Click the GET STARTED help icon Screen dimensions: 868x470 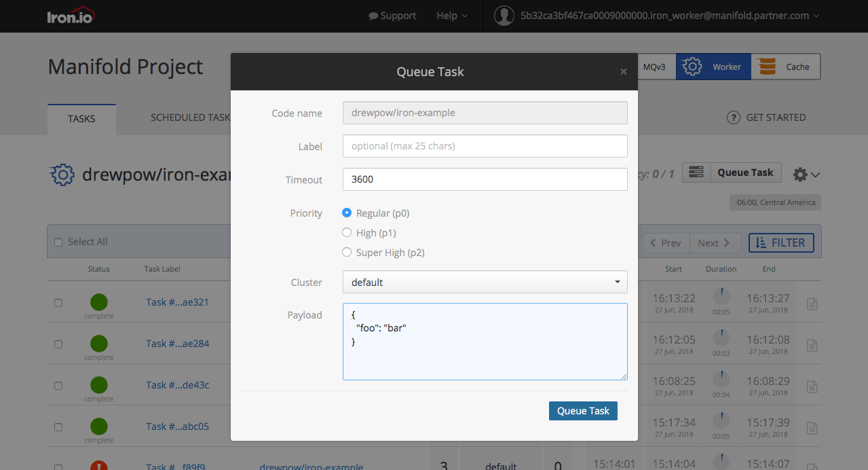pyautogui.click(x=733, y=117)
